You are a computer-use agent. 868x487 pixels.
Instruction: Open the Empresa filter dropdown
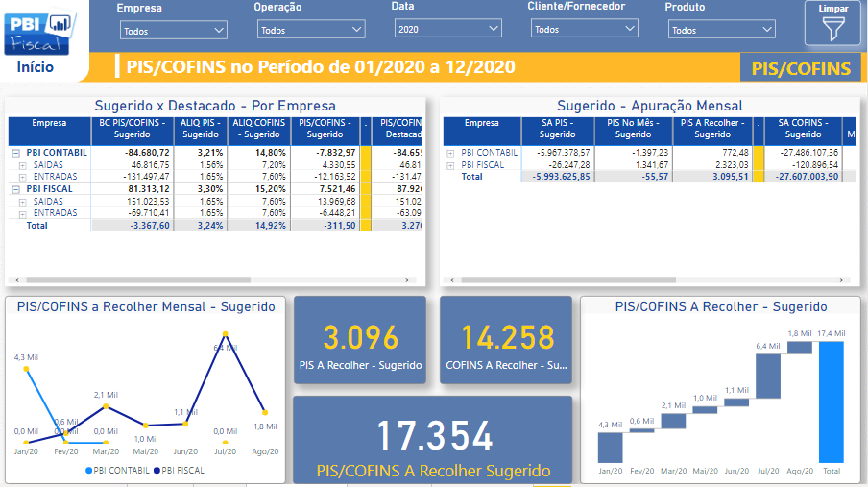174,31
